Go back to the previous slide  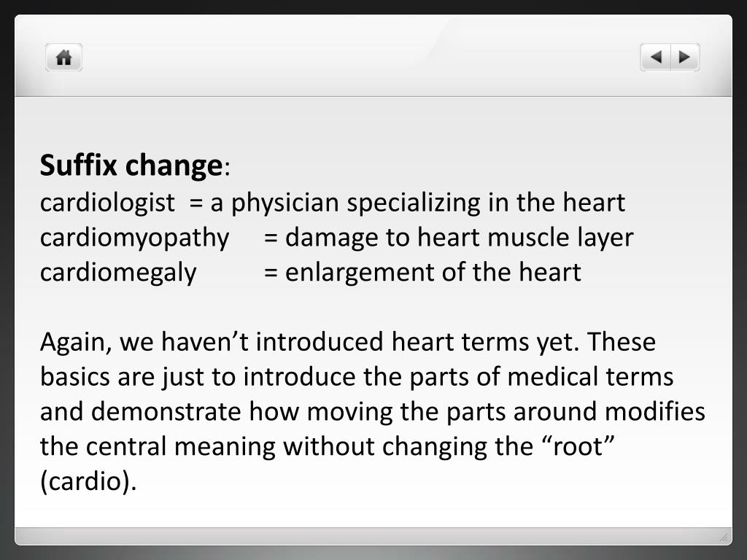pos(656,57)
